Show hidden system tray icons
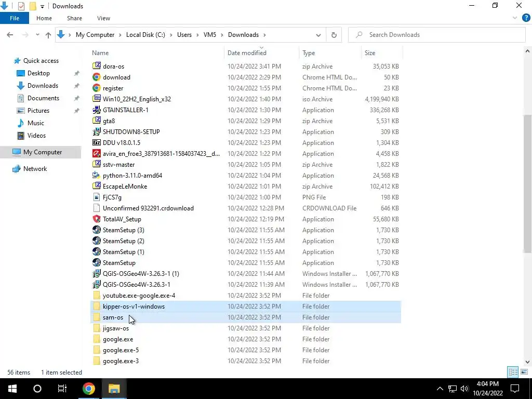 pos(440,389)
